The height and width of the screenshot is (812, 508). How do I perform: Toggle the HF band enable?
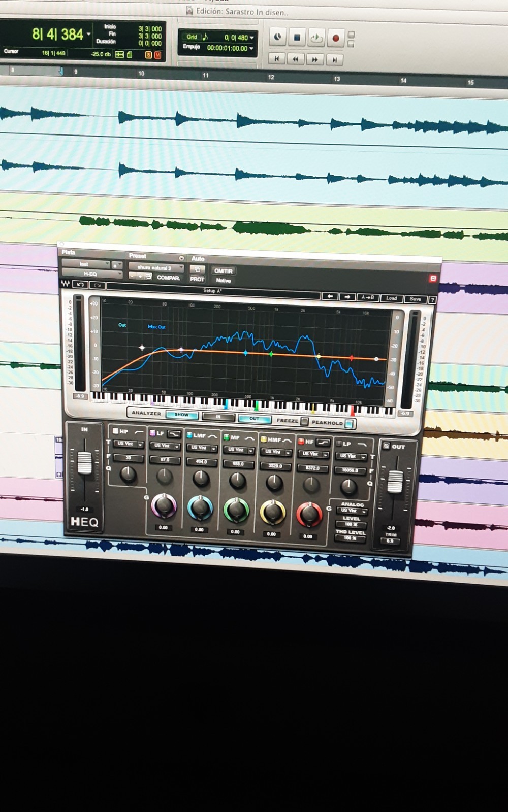(x=301, y=442)
